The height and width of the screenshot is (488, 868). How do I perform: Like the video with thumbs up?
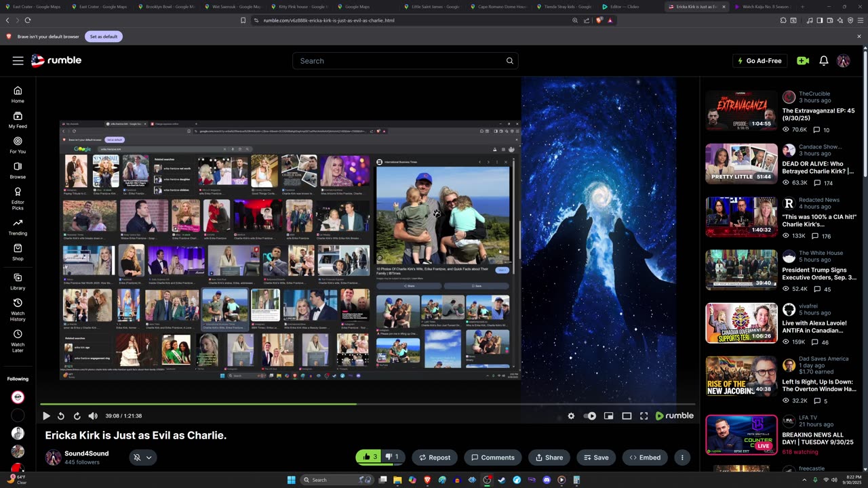(x=370, y=457)
